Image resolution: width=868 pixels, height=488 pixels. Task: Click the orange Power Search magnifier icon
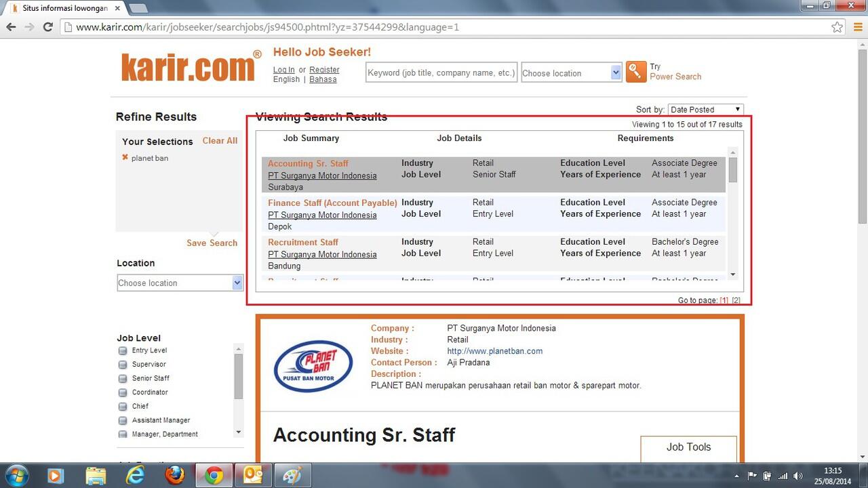pyautogui.click(x=636, y=71)
